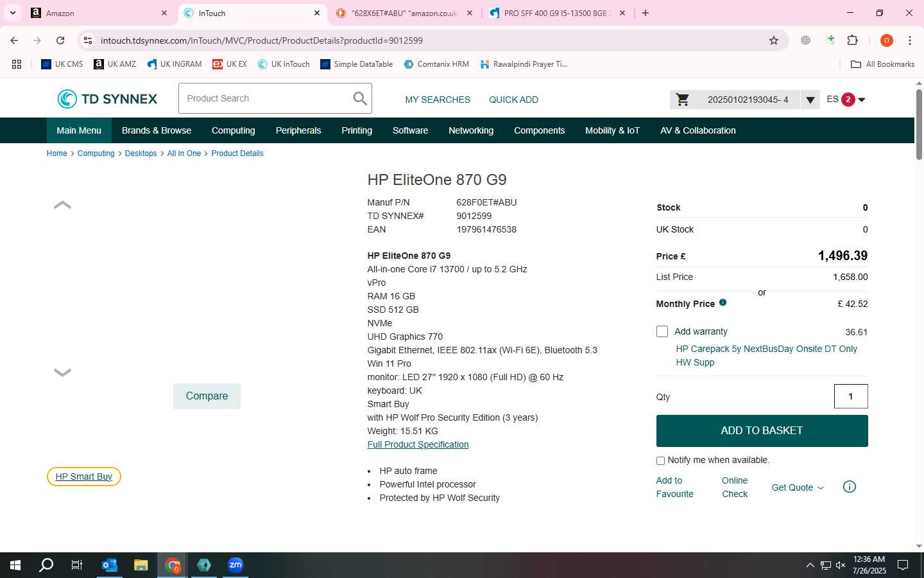
Task: Click MY SEARCHES link
Action: point(438,100)
